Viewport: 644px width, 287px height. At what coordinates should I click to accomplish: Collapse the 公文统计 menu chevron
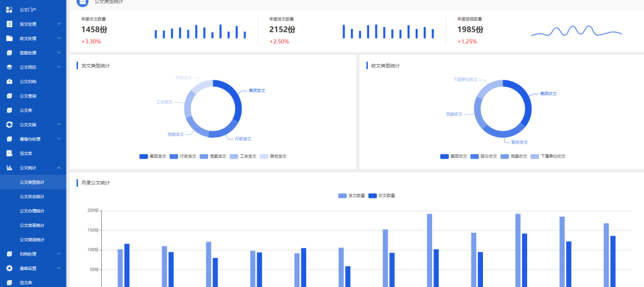tap(58, 168)
